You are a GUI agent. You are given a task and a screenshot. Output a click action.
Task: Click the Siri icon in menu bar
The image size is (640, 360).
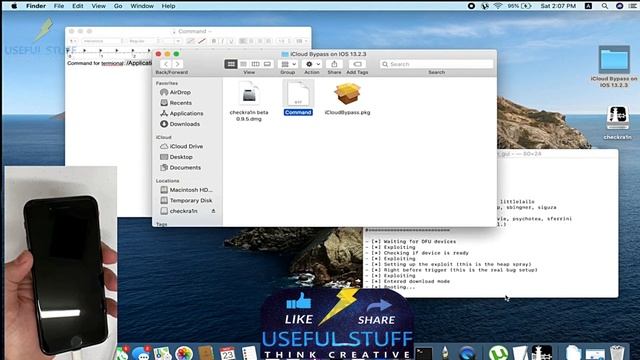click(619, 6)
